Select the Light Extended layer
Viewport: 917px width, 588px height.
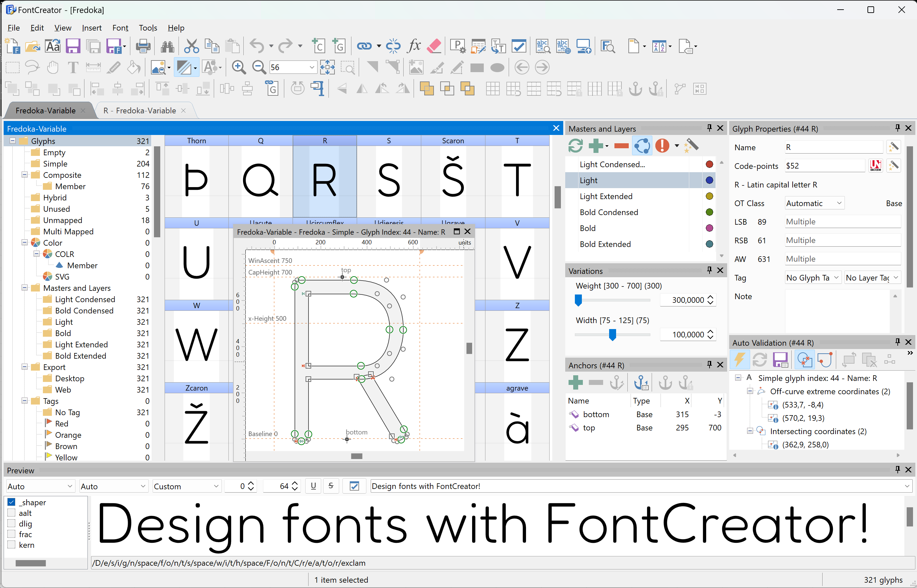606,196
